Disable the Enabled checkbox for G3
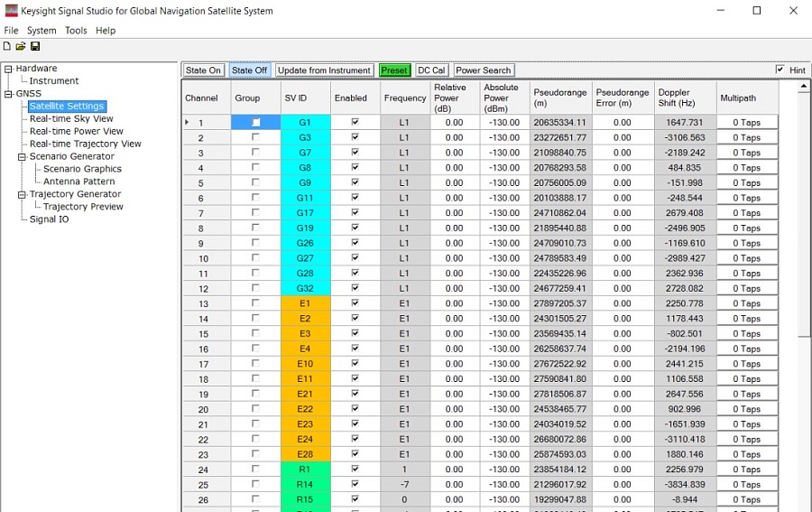The image size is (812, 512). [x=355, y=137]
